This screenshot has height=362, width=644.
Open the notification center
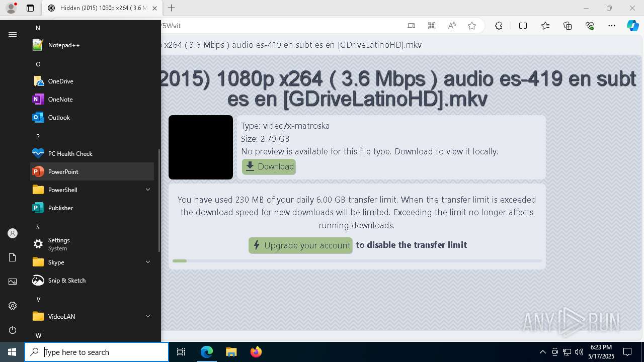(627, 352)
